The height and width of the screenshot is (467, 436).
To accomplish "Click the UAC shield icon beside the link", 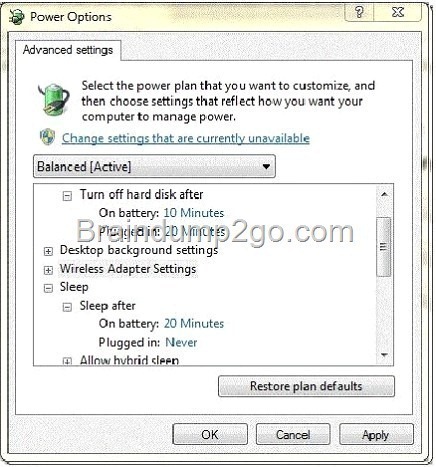I will (48, 137).
